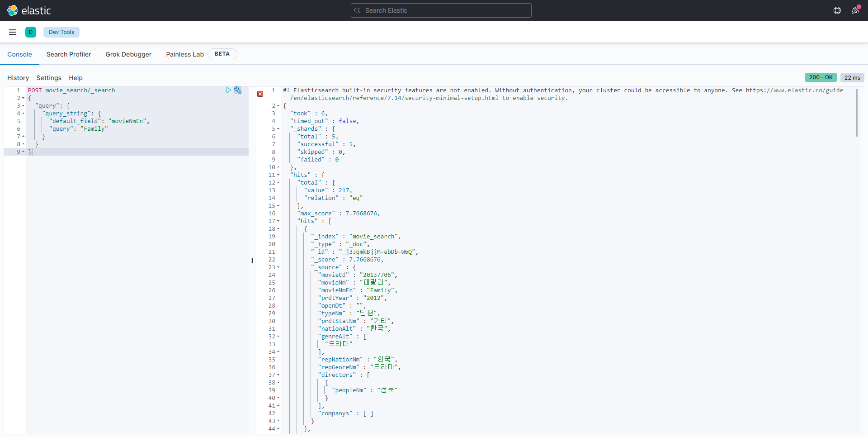Click the "_id" value line
The height and width of the screenshot is (437, 868).
pos(364,252)
